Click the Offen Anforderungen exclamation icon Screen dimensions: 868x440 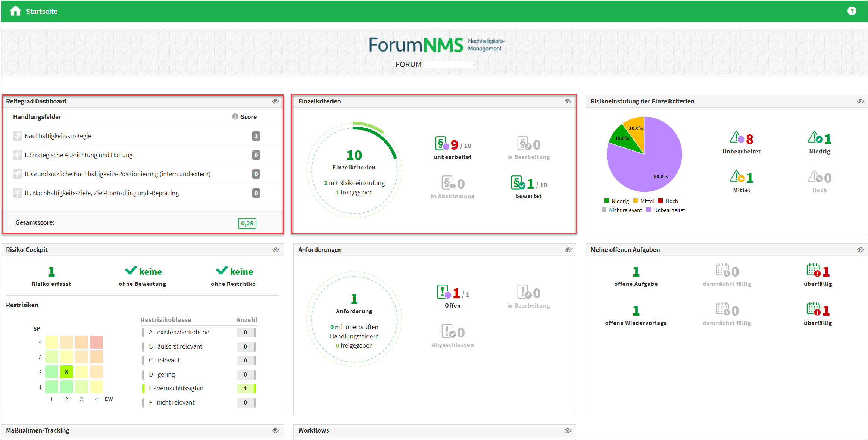443,292
